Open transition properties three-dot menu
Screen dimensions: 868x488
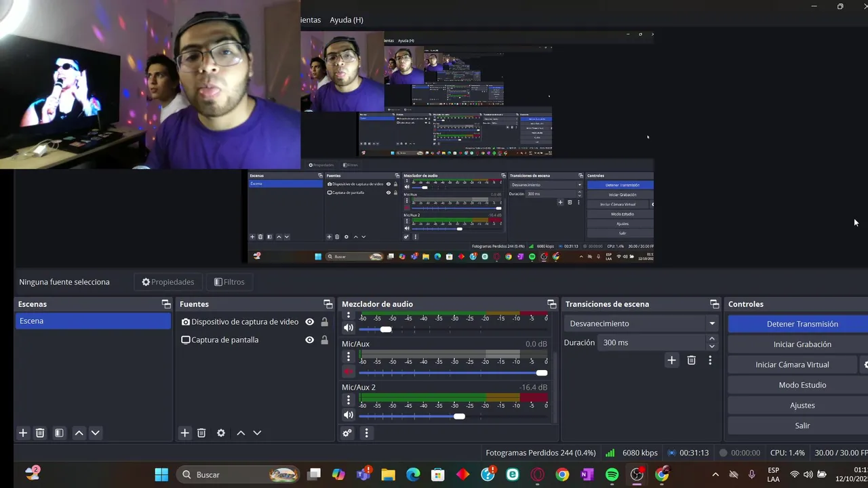click(x=710, y=360)
